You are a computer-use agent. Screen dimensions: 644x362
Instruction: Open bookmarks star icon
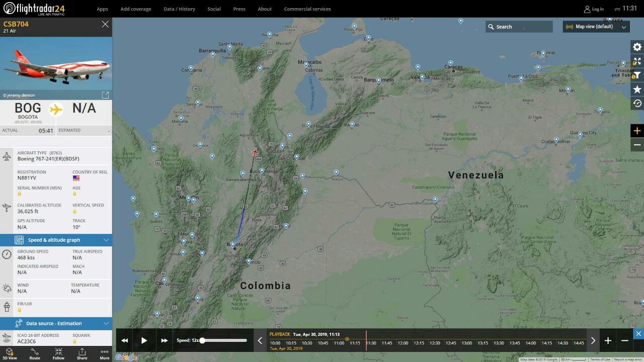click(x=637, y=89)
